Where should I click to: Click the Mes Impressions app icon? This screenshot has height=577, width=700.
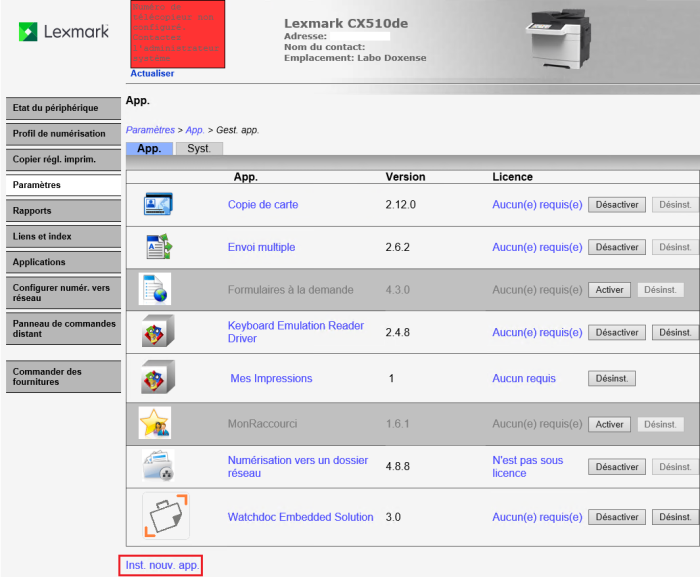click(x=157, y=378)
